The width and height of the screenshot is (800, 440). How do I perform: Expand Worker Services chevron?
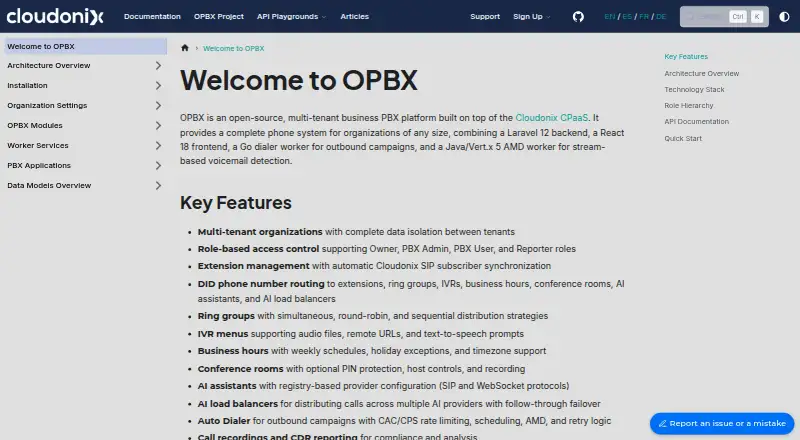click(158, 145)
